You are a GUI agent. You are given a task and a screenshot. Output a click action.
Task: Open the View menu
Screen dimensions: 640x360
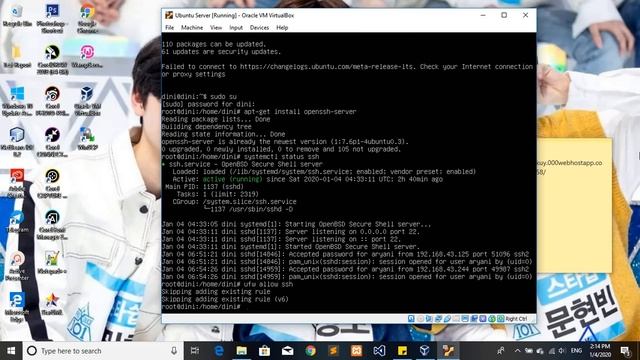(x=216, y=28)
